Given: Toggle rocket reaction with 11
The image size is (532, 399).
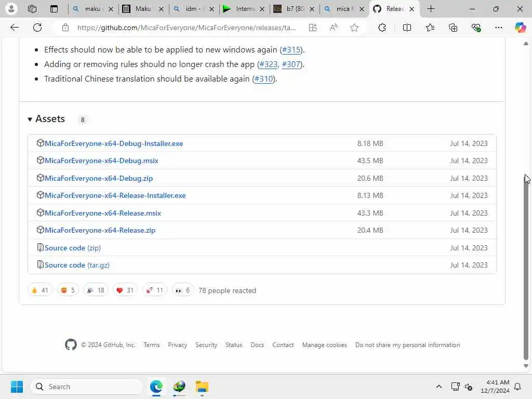Looking at the screenshot, I should (155, 290).
